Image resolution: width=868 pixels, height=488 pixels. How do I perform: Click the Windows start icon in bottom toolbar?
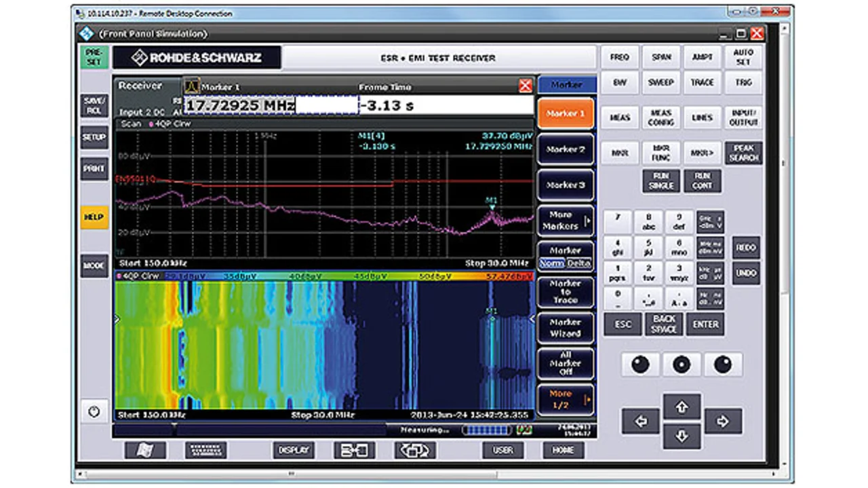[144, 450]
